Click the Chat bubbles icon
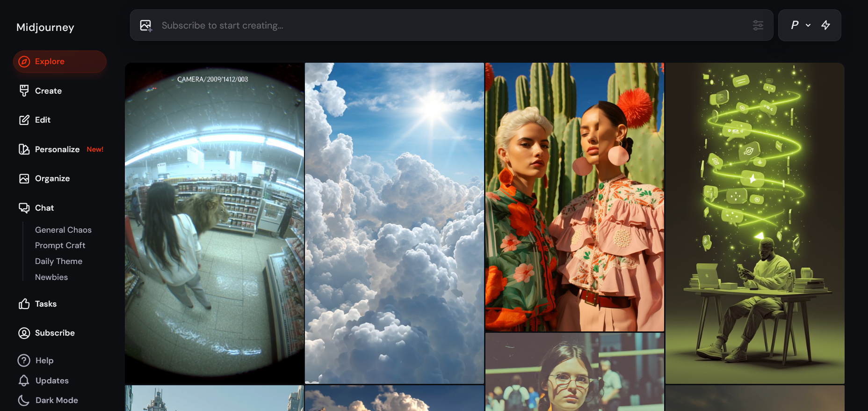This screenshot has height=411, width=868. [24, 208]
